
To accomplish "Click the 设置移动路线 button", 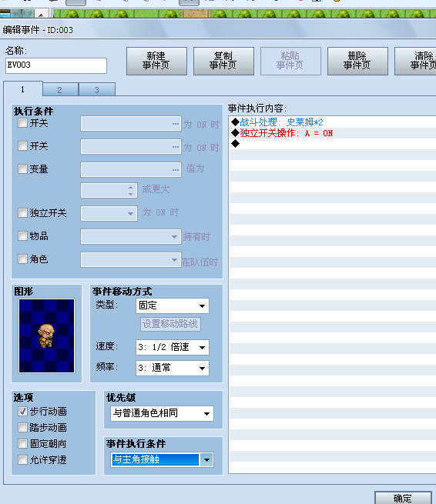I will 170,324.
